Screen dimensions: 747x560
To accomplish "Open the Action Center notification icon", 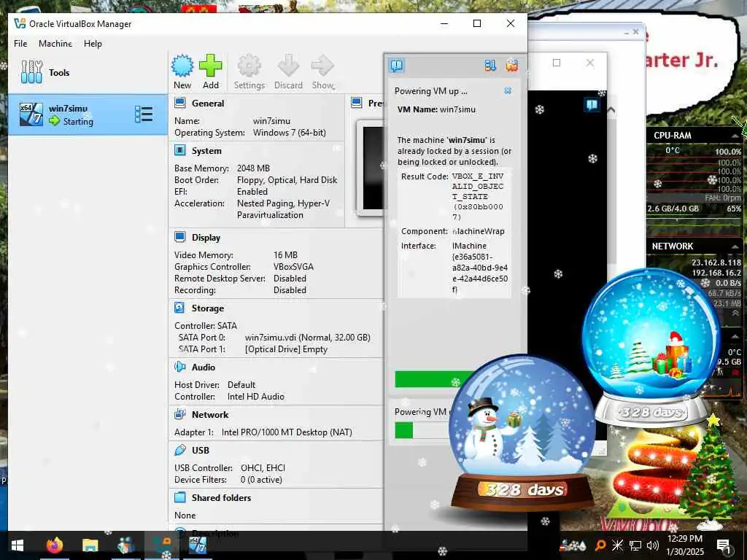I will point(724,545).
